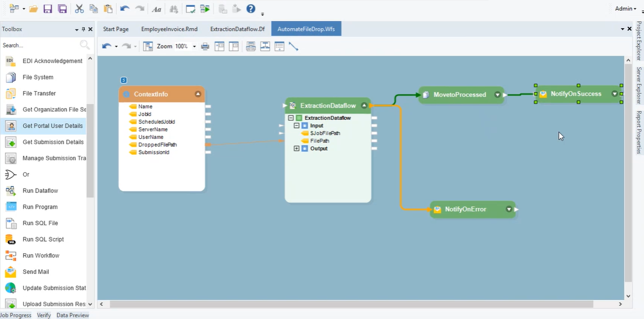Viewport: 644px width, 319px height.
Task: Collapse the Input node in ExtractionDataflow
Action: click(x=297, y=126)
